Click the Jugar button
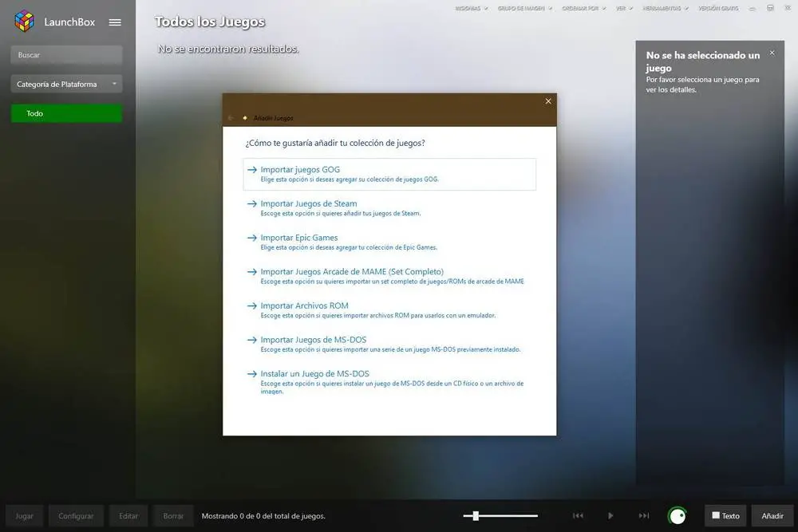The image size is (798, 532). click(x=24, y=516)
